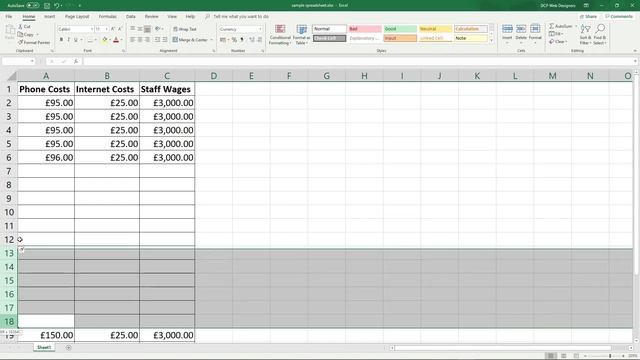The width and height of the screenshot is (640, 360).
Task: Apply the yellow Fill Color bucket
Action: tap(104, 40)
